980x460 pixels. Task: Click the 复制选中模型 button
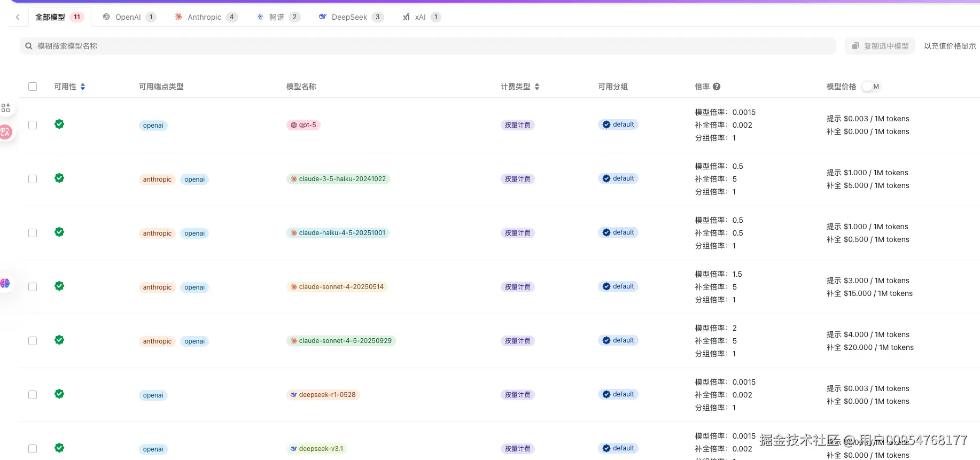pyautogui.click(x=880, y=46)
